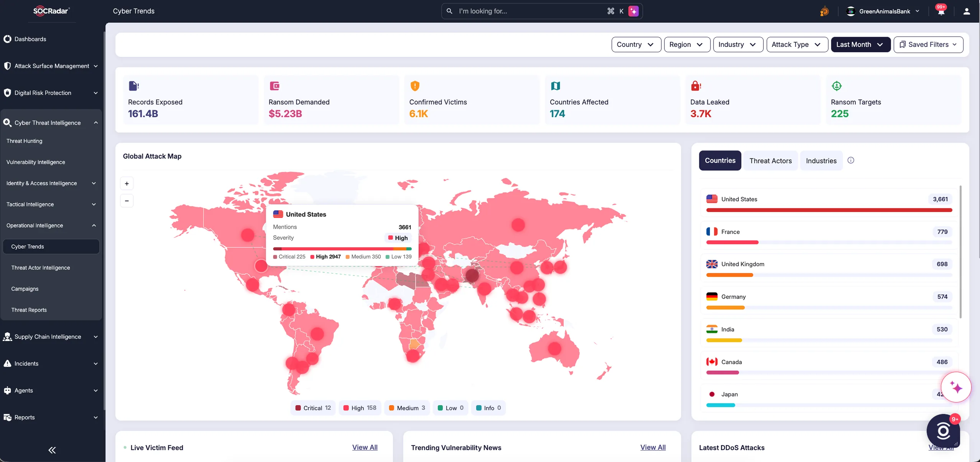The height and width of the screenshot is (462, 980).
Task: Click the Reports icon in sidebar
Action: pos(7,417)
